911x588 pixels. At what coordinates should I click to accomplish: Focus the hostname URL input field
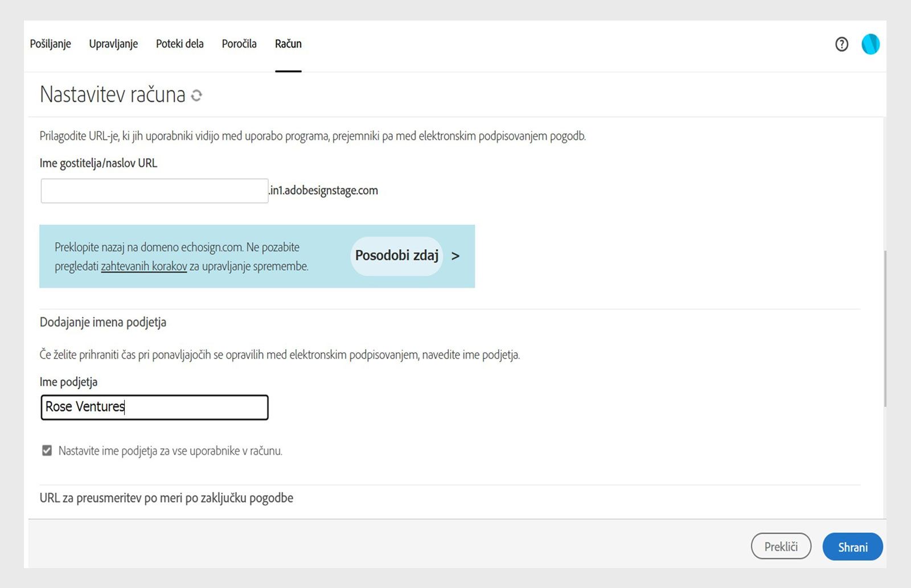pyautogui.click(x=154, y=191)
